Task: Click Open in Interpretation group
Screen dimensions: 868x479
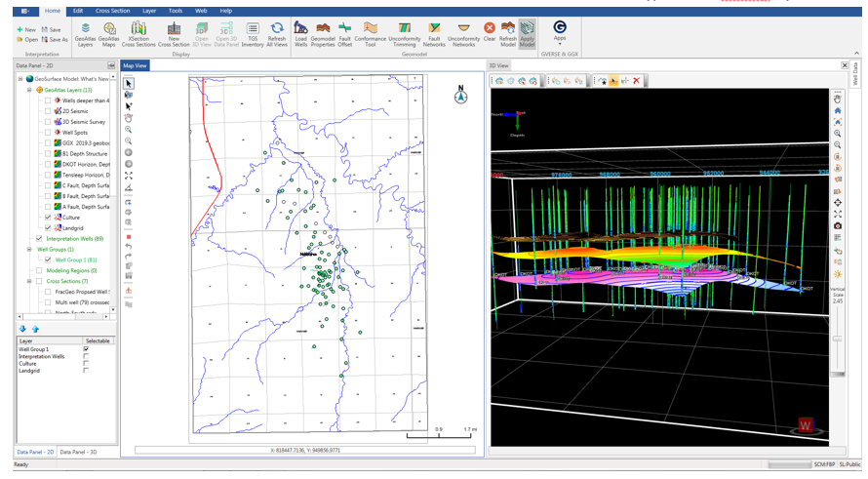Action: tap(27, 40)
